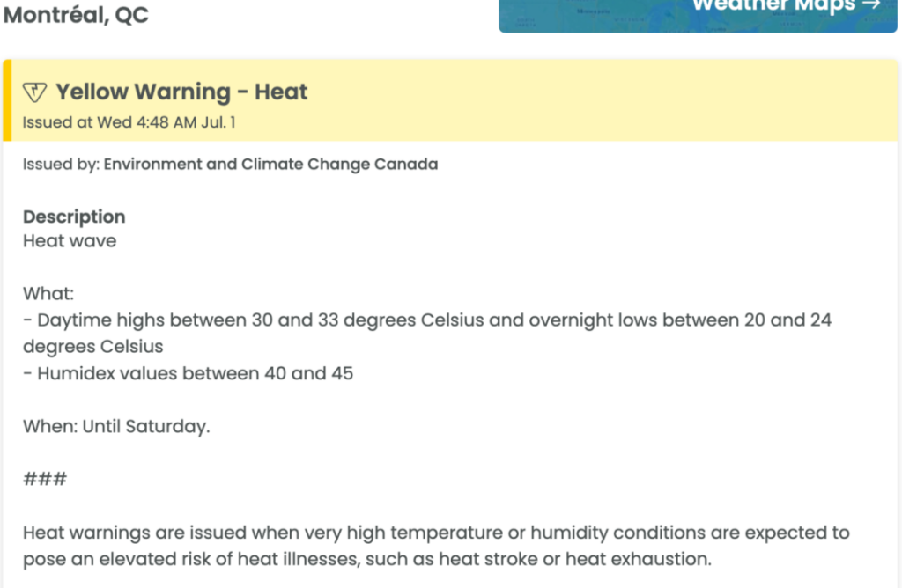Click the What: label
This screenshot has width=902, height=588.
[x=48, y=294]
